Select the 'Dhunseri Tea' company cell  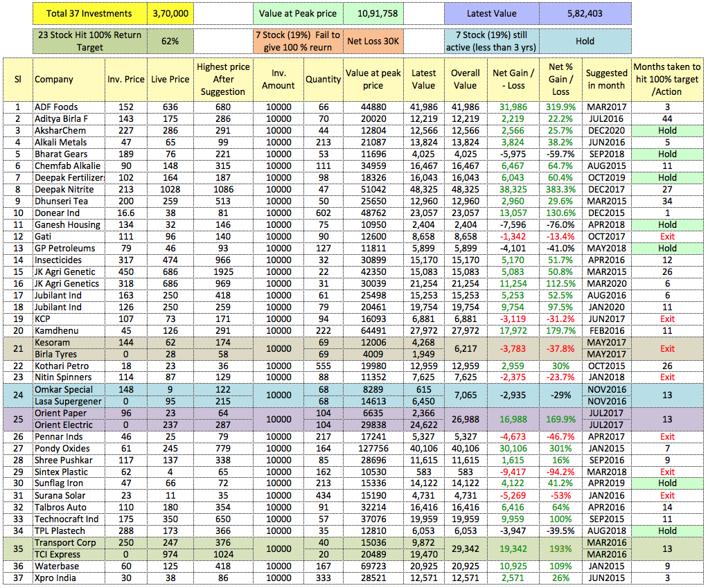tap(69, 202)
